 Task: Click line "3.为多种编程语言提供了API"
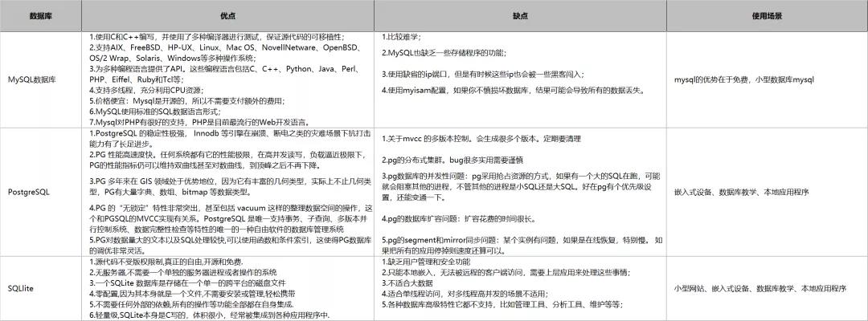(226, 69)
